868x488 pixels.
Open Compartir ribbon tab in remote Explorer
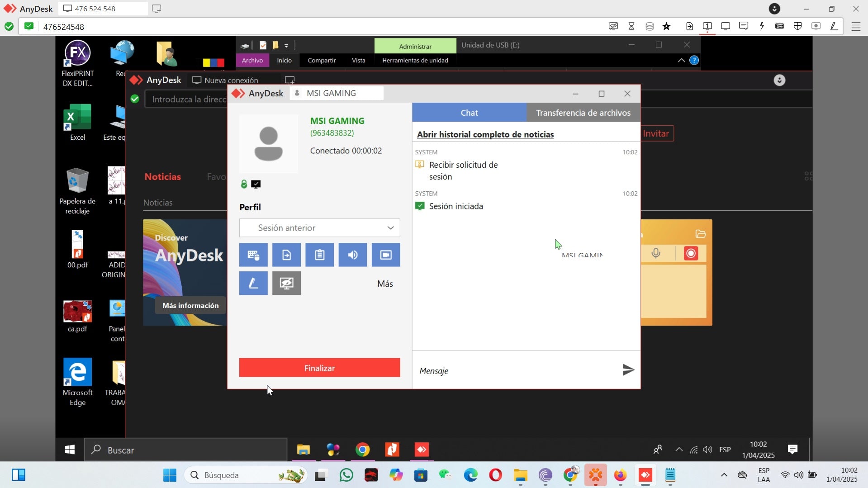pyautogui.click(x=322, y=60)
